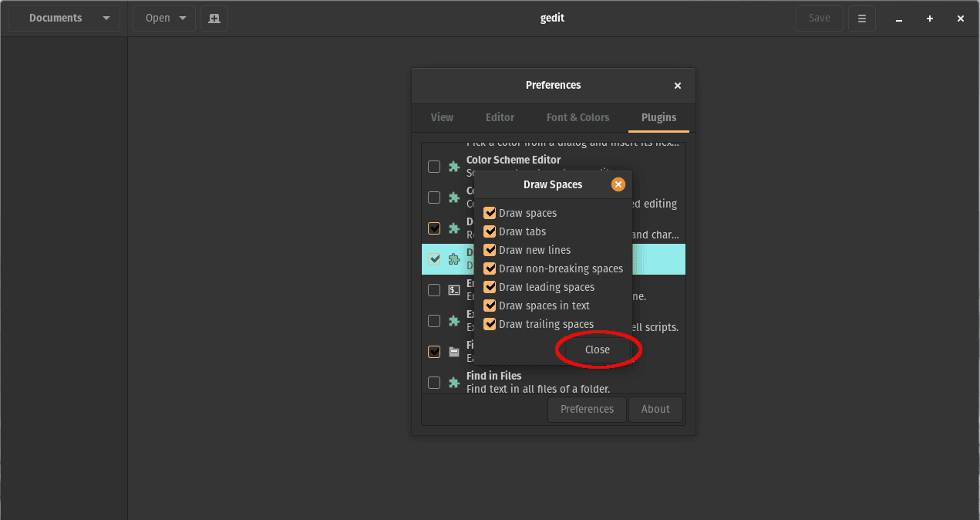The width and height of the screenshot is (980, 520).
Task: Click the file drawer icon in plugin list
Action: point(454,352)
